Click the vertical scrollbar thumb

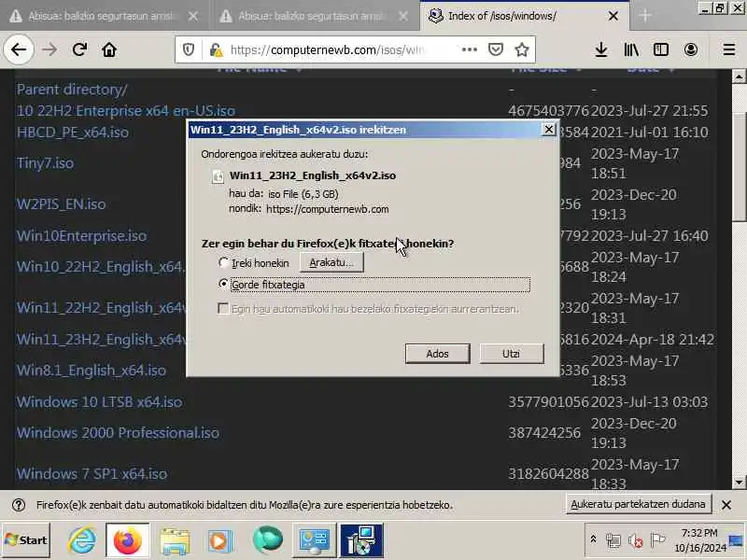point(739,167)
